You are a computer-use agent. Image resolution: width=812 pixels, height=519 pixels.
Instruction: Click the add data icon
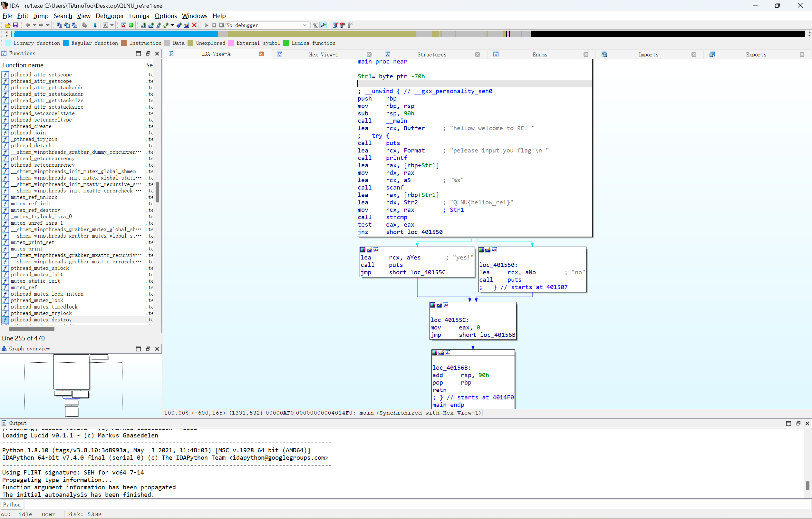(x=151, y=25)
